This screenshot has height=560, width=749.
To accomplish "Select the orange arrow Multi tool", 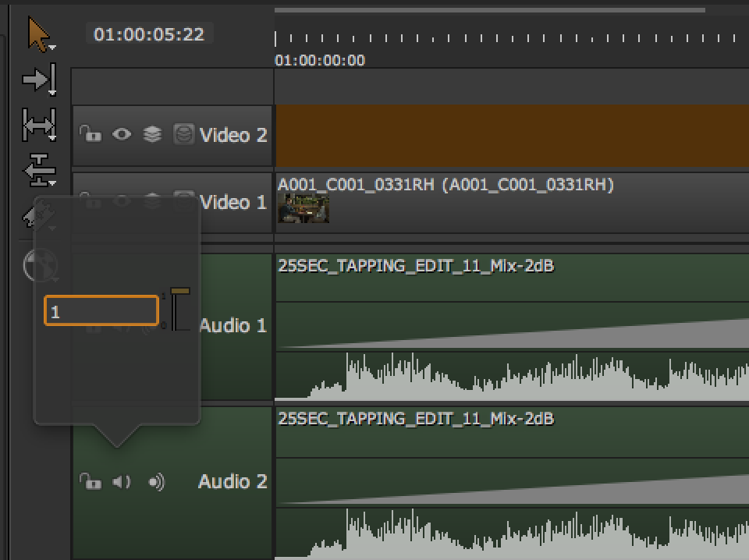I will click(38, 34).
